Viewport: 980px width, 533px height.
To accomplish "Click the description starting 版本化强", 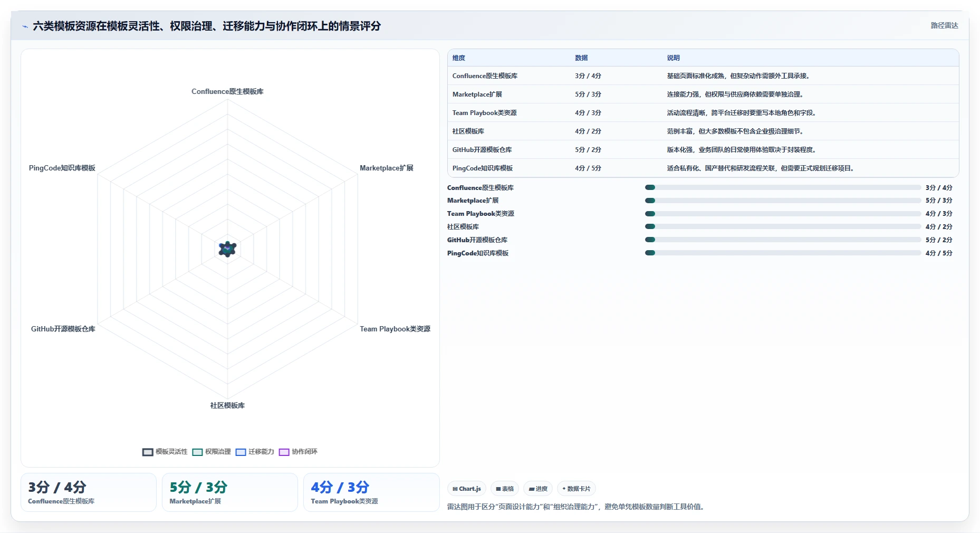I will tap(742, 150).
